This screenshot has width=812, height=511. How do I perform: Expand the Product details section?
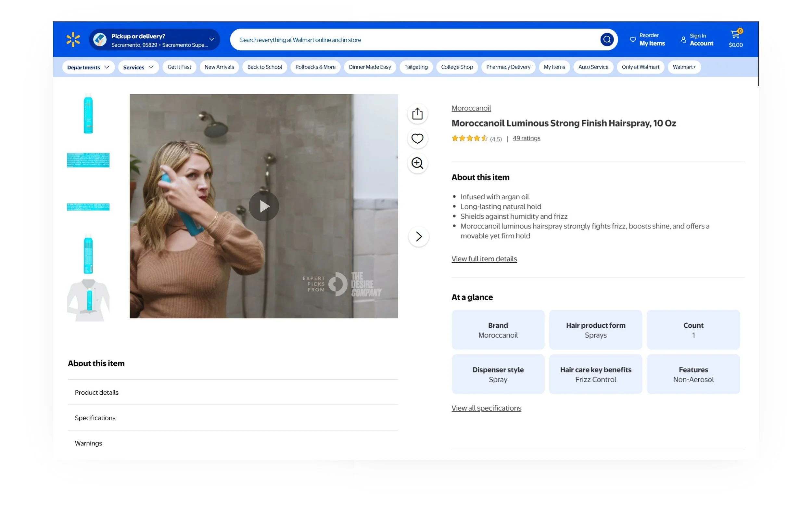[97, 392]
